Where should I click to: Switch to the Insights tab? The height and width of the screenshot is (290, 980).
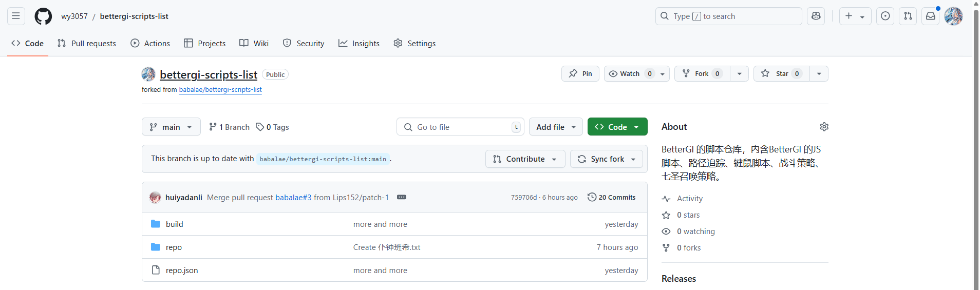359,44
